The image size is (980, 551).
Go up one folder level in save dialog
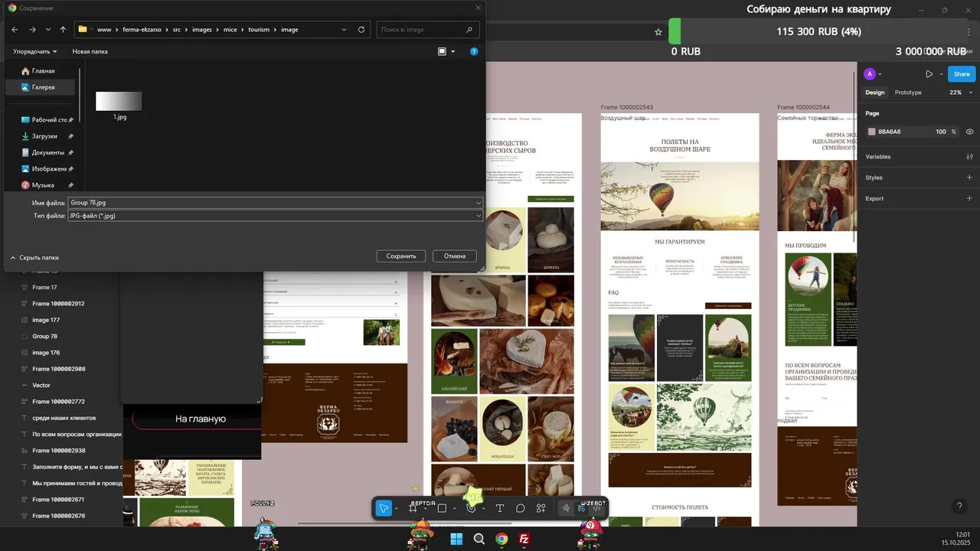coord(63,30)
